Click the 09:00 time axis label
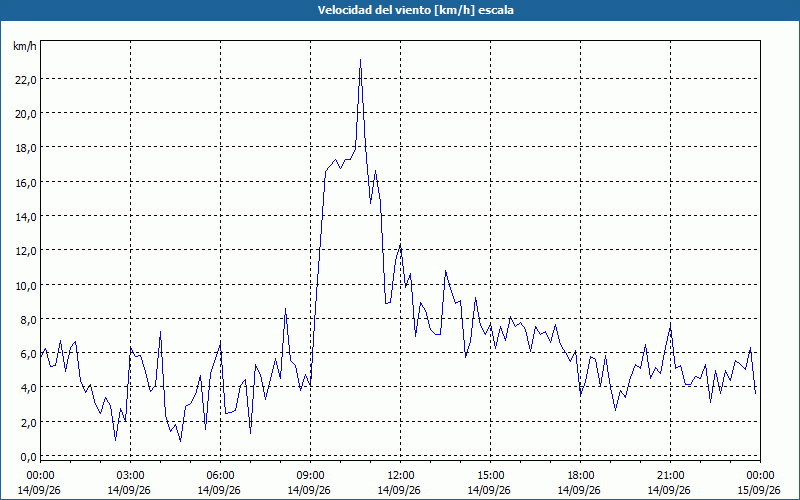The height and width of the screenshot is (500, 800). click(310, 476)
